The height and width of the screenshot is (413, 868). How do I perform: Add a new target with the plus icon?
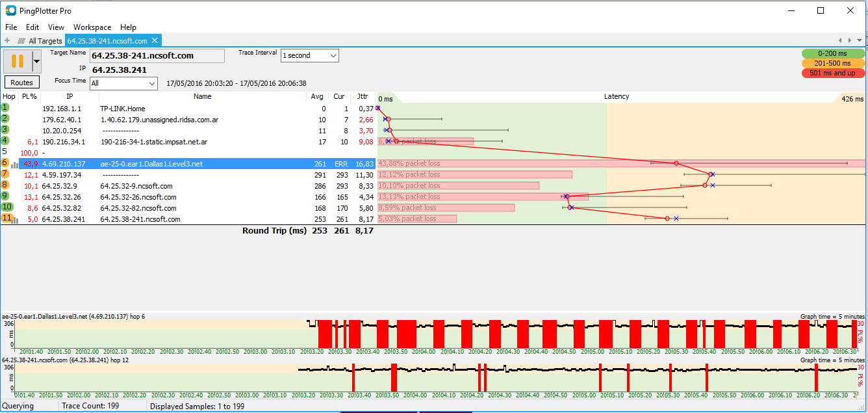tap(7, 40)
